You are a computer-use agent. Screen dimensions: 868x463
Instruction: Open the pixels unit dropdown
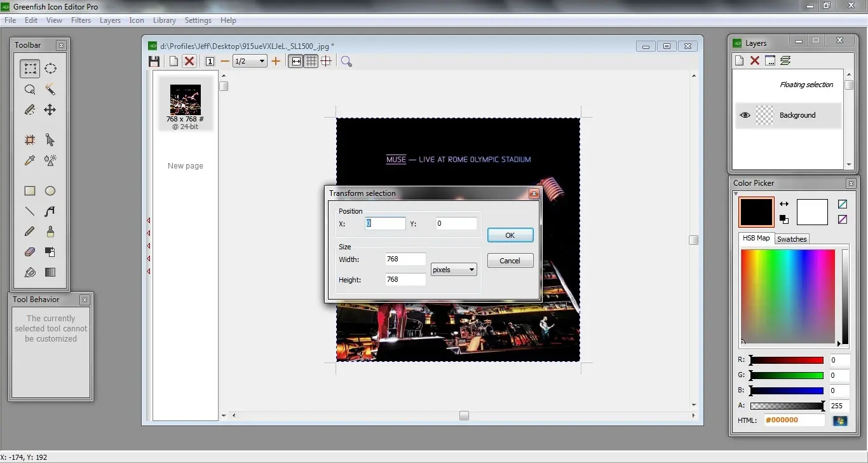click(454, 270)
